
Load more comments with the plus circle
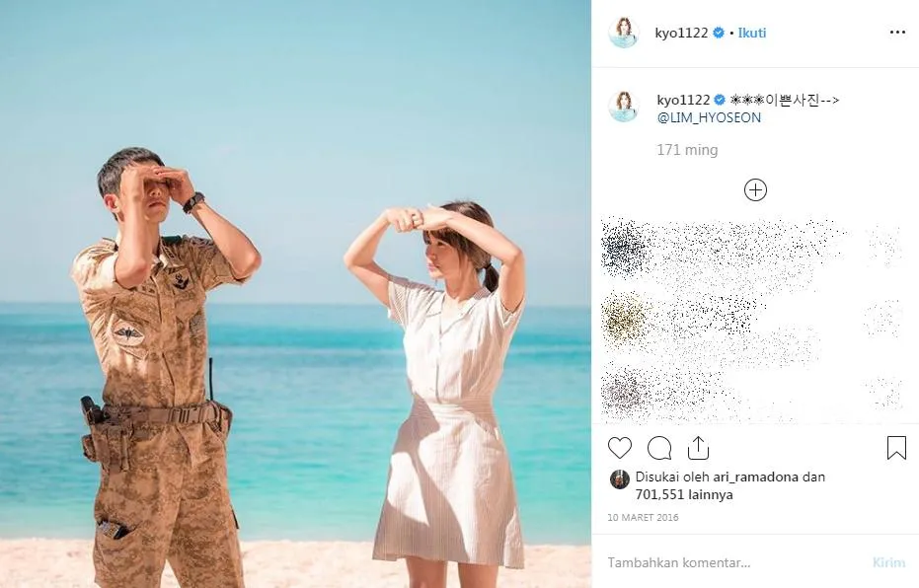tap(755, 189)
